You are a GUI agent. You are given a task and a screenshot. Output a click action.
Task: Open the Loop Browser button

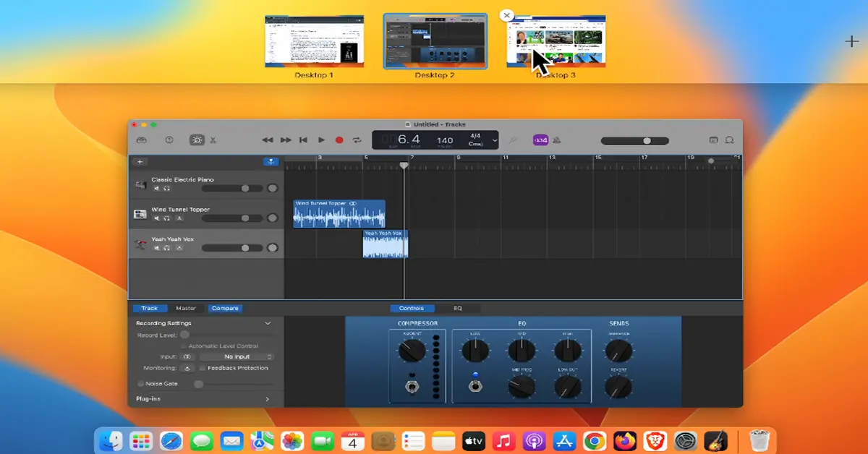730,140
